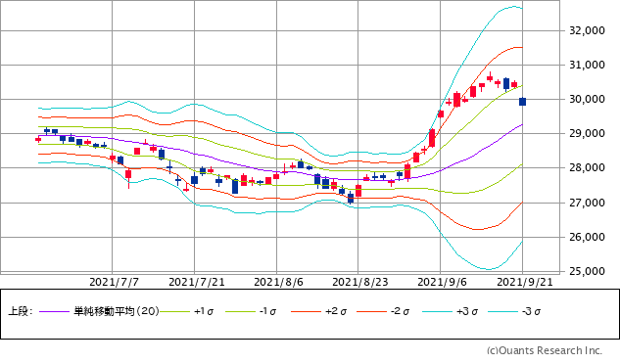Click the 2021/9/6 date label

[442, 282]
